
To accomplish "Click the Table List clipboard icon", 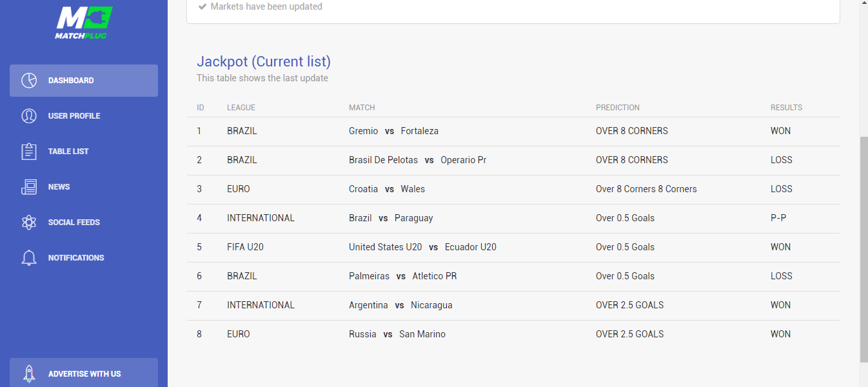I will pyautogui.click(x=29, y=152).
